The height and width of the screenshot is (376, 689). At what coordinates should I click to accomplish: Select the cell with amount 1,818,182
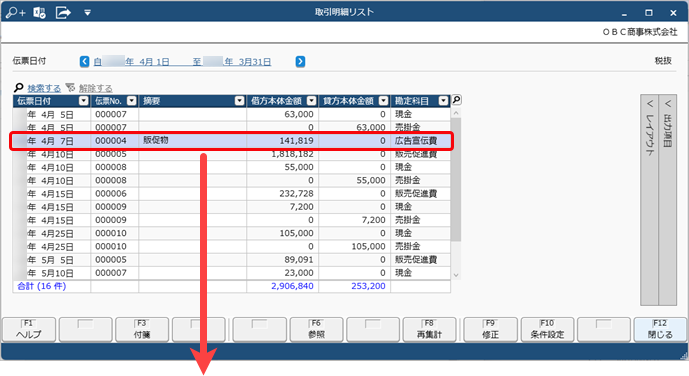[x=283, y=154]
